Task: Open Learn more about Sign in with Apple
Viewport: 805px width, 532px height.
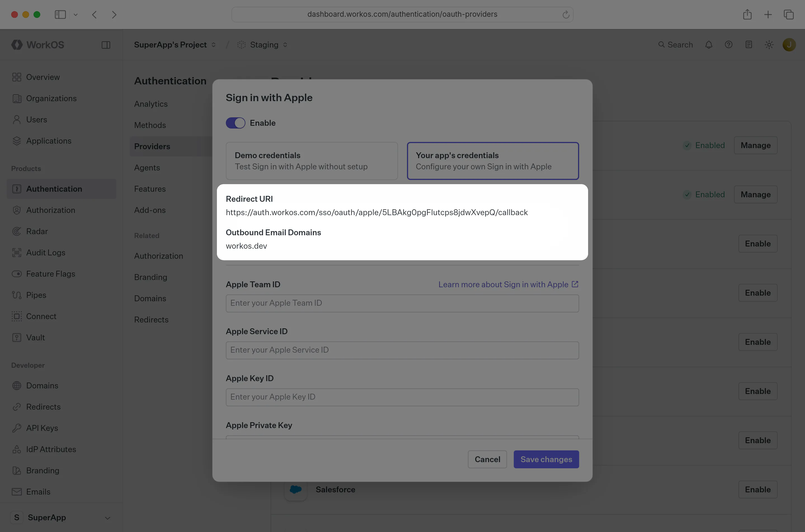Action: (508, 284)
